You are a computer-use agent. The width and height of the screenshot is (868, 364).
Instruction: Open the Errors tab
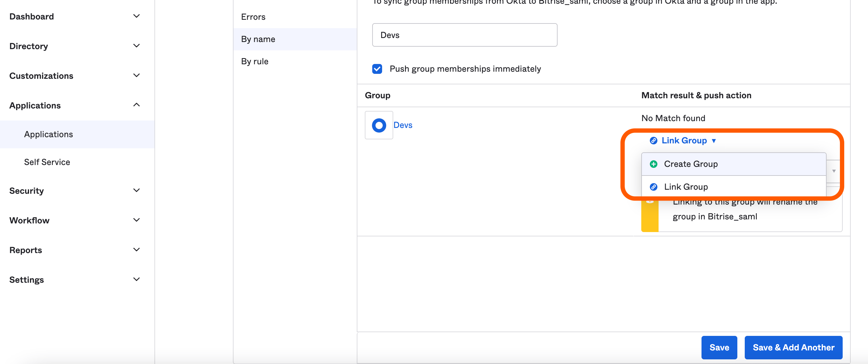tap(253, 17)
